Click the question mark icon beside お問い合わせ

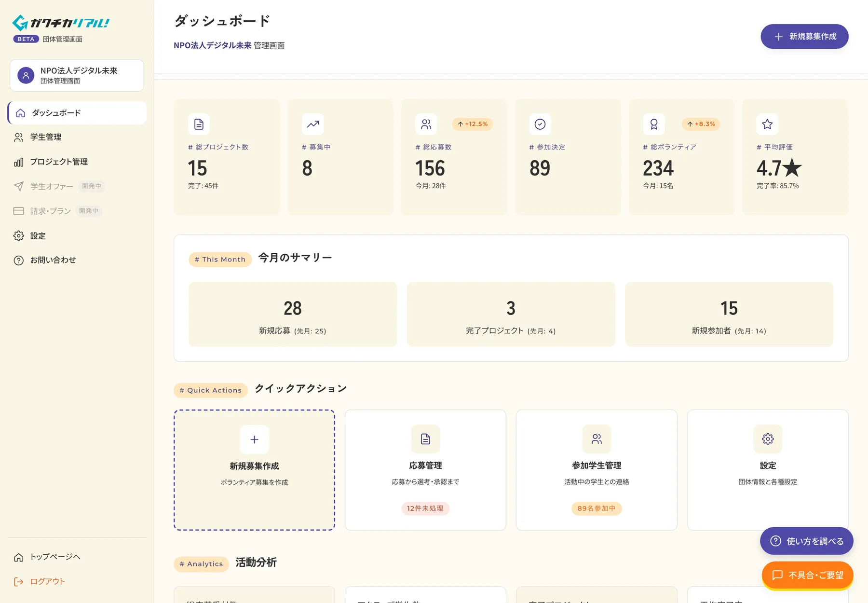coord(19,260)
